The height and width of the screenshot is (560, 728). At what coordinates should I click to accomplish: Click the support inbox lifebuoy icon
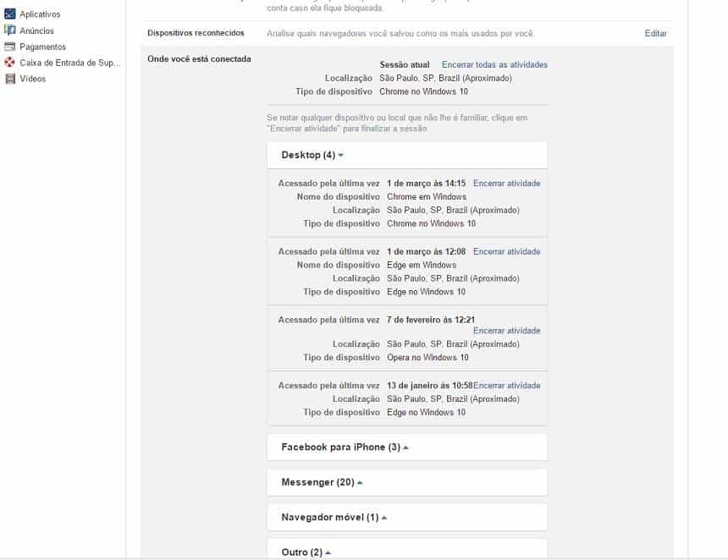click(x=10, y=63)
